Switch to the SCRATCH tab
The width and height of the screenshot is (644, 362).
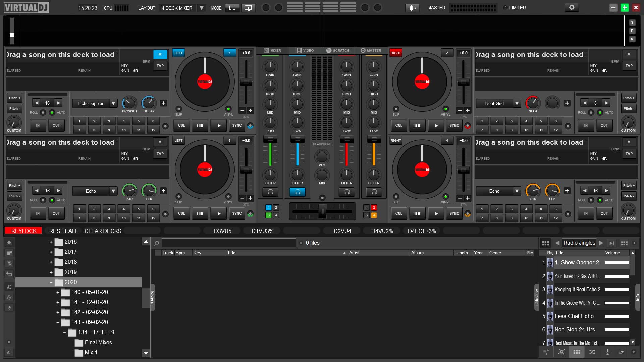click(338, 50)
